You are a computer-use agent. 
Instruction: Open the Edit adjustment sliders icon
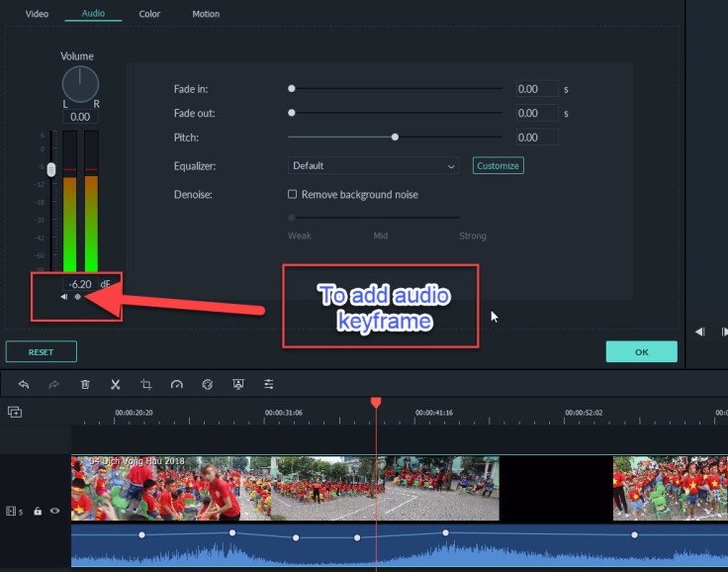(x=269, y=384)
